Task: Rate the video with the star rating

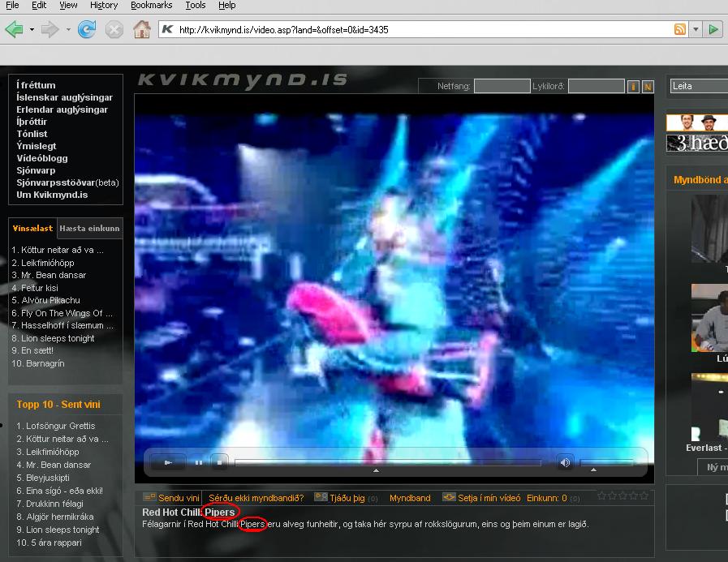Action: point(622,496)
